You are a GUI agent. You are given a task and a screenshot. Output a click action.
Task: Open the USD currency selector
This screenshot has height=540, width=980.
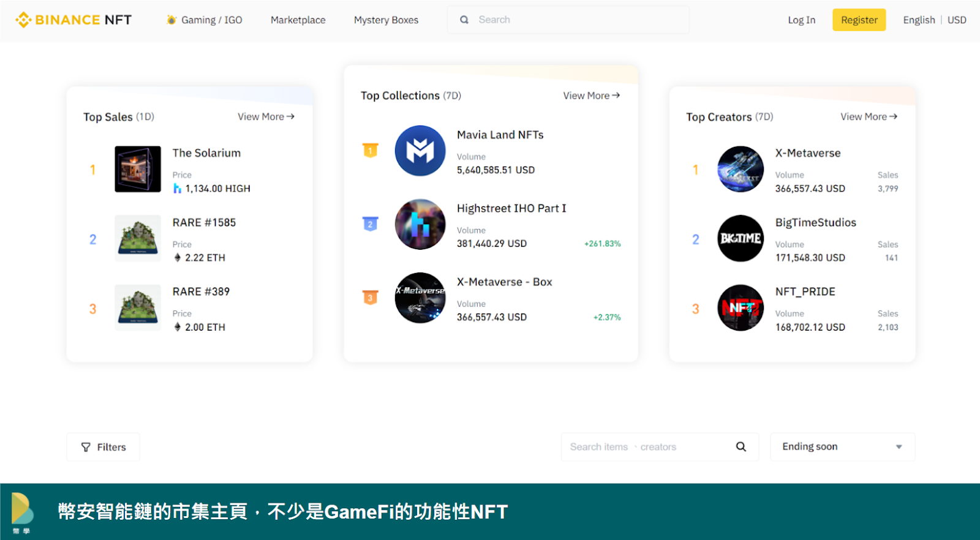tap(957, 20)
